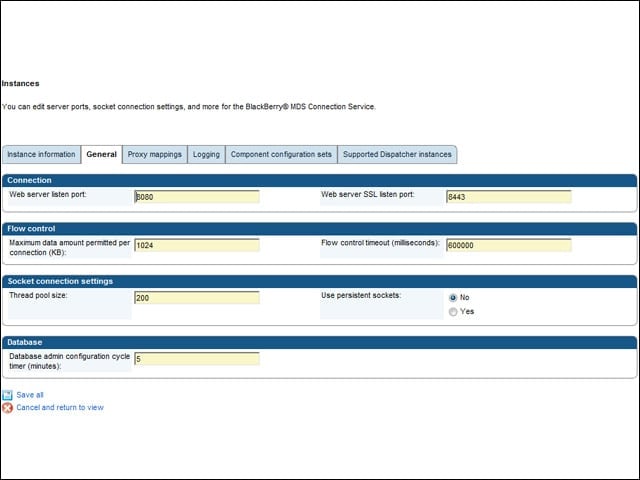
Task: Focus the Web server SSL listen port field
Action: [x=509, y=197]
